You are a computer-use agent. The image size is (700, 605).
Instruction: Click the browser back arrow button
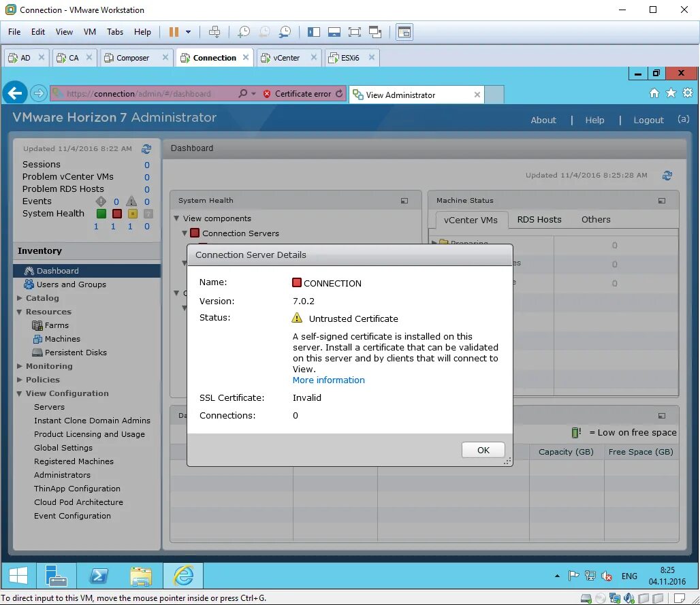15,93
